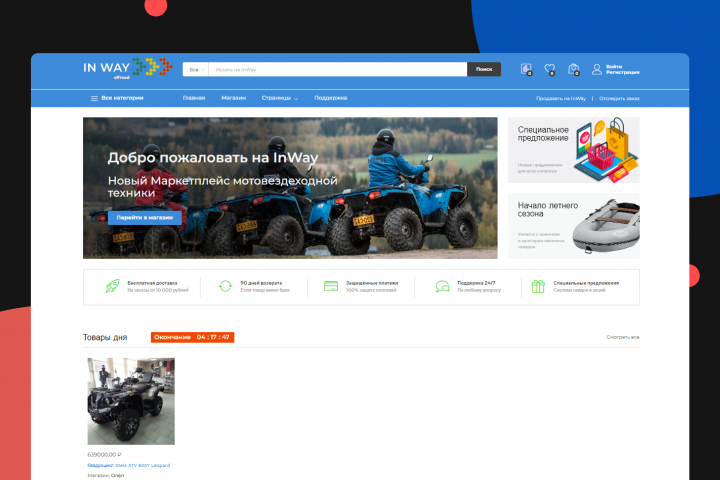720x480 pixels.
Task: Click Бесплатная доставка text
Action: point(152,283)
